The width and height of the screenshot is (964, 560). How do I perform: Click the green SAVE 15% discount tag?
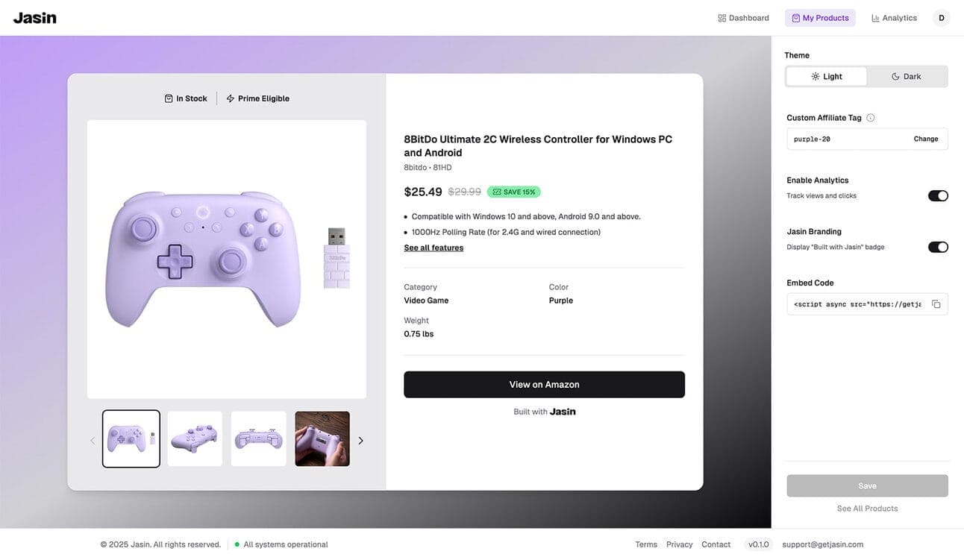coord(513,192)
